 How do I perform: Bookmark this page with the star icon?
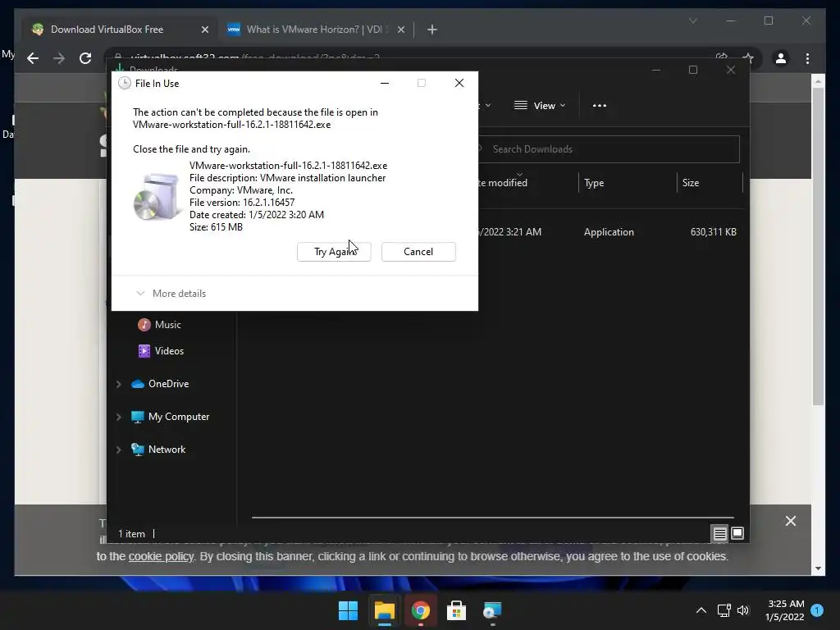(748, 58)
